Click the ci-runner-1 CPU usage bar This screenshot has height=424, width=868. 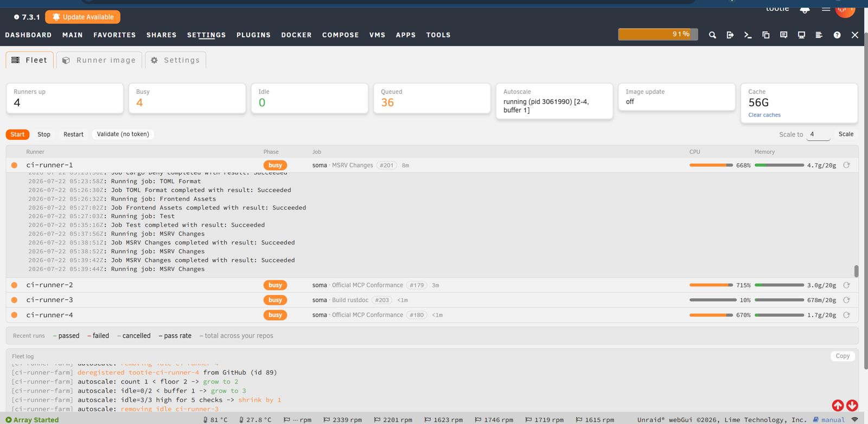click(711, 165)
